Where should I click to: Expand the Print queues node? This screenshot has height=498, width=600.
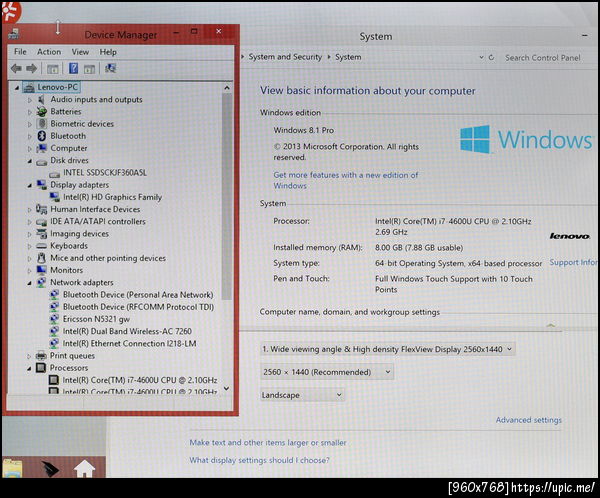(29, 356)
